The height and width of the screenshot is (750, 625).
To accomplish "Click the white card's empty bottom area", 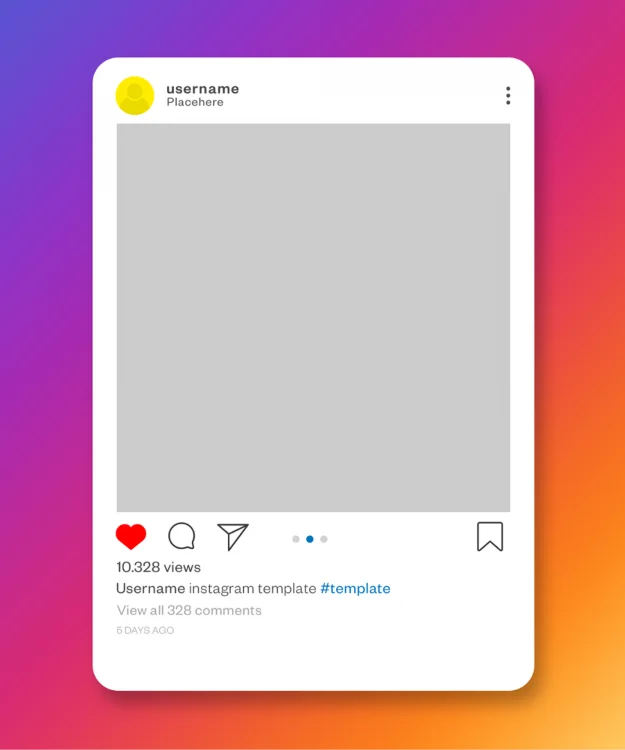I will tap(313, 662).
